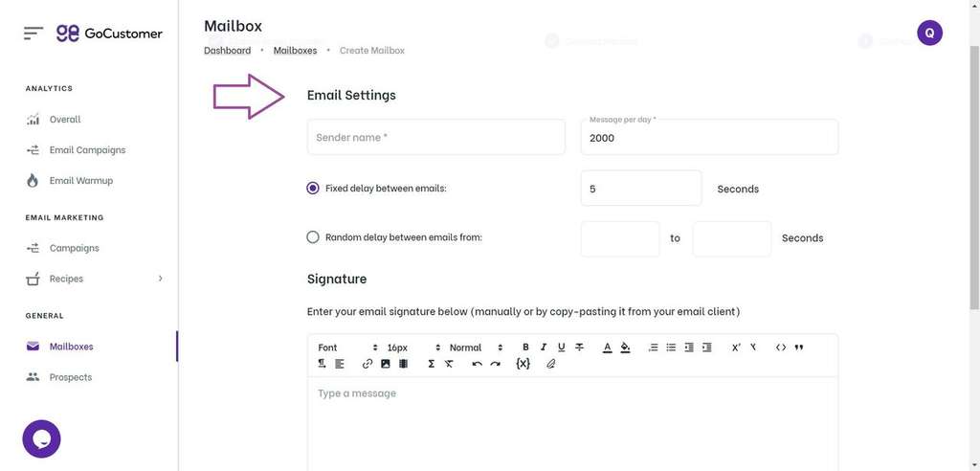Viewport: 980px width, 471px height.
Task: Insert a numbered list
Action: [x=653, y=348]
